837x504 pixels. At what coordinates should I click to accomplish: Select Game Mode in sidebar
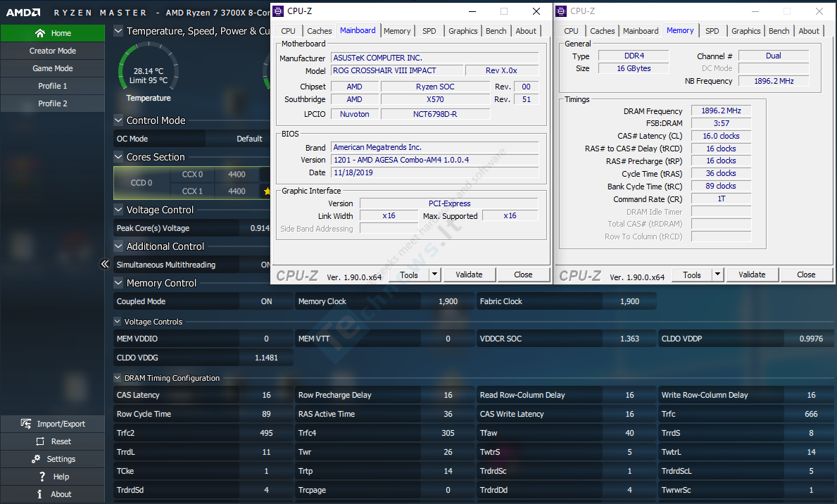53,68
